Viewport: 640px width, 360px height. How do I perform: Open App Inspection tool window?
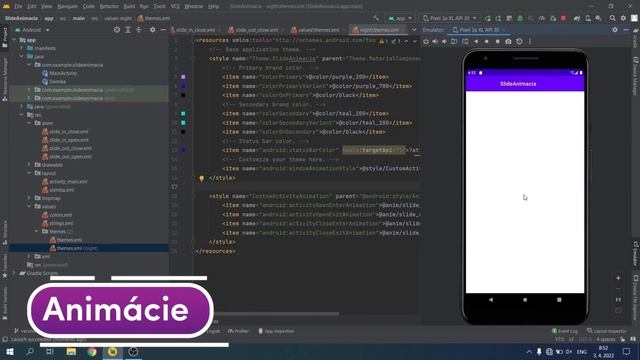pyautogui.click(x=276, y=331)
